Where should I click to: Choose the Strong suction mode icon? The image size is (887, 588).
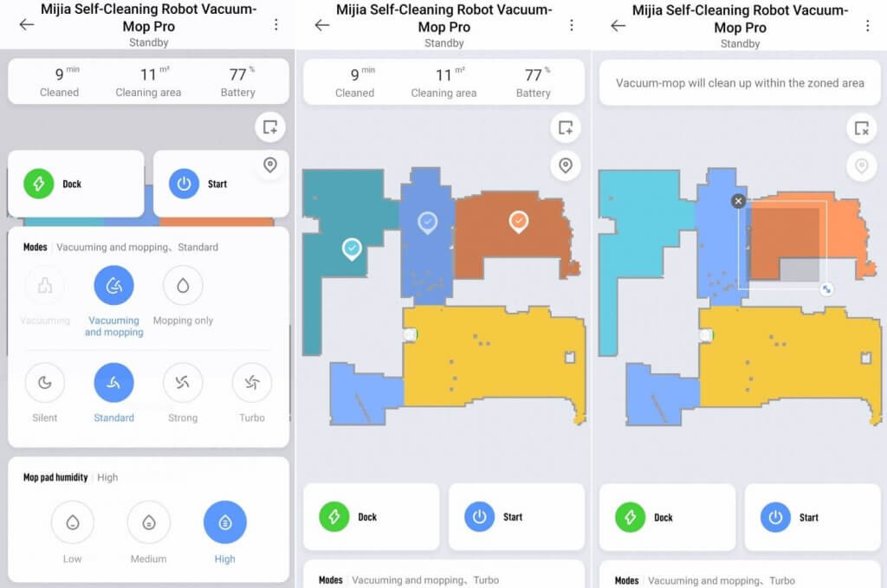[x=182, y=383]
